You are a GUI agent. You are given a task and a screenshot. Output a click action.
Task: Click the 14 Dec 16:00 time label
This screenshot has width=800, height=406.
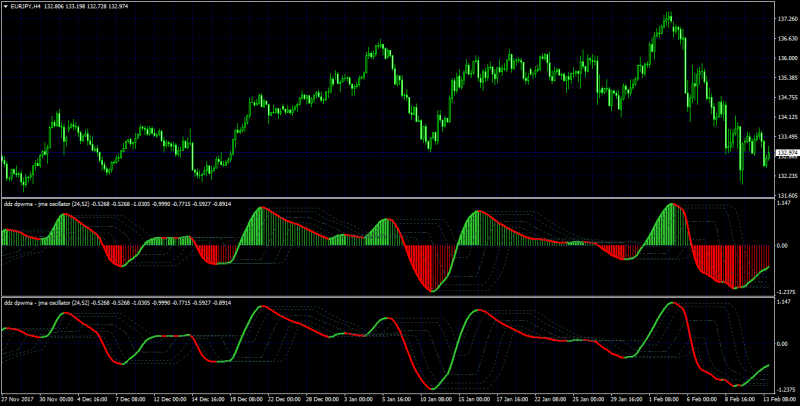[x=208, y=400]
